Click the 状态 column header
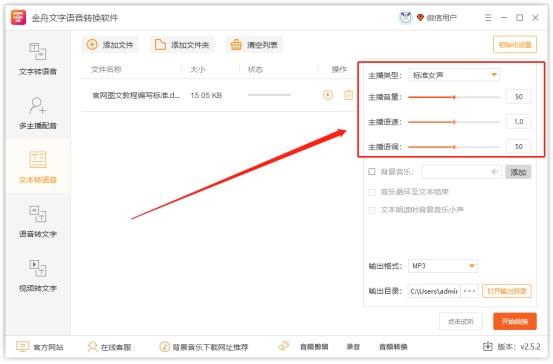 (255, 69)
